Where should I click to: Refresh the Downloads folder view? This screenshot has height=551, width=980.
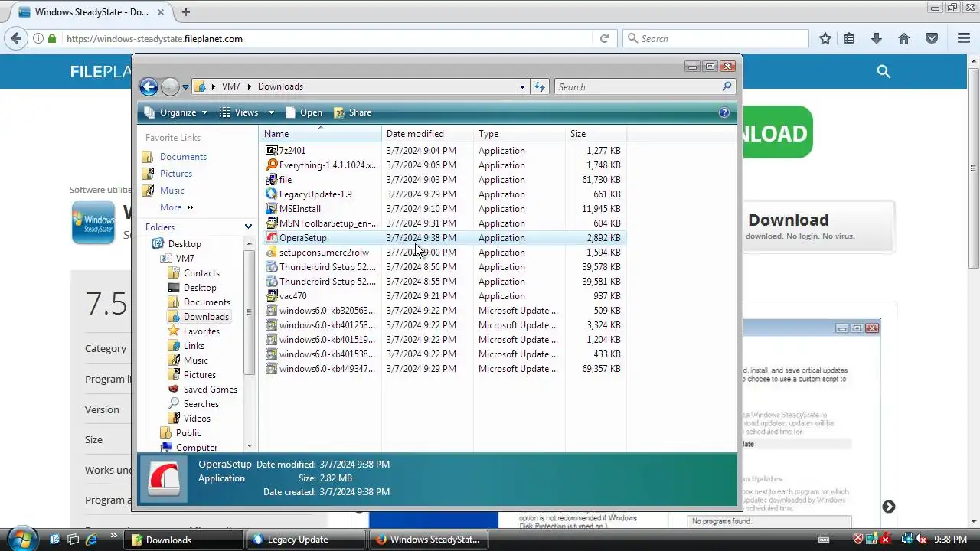(x=540, y=87)
